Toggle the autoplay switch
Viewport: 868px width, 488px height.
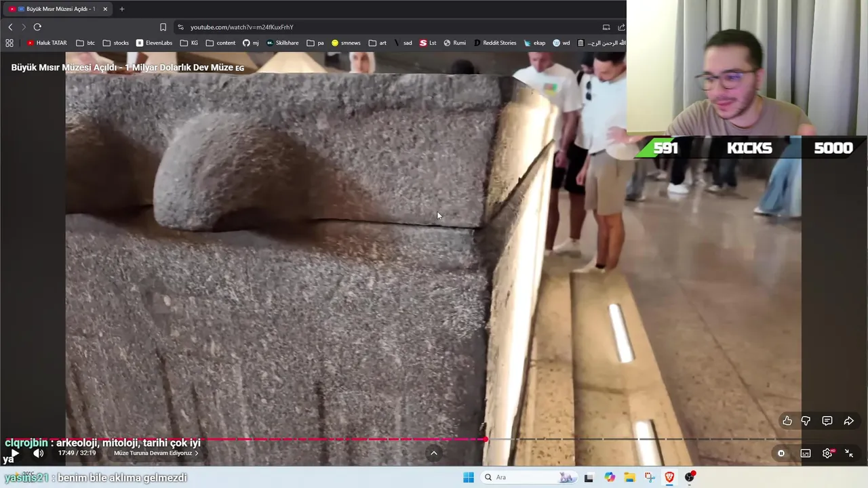[x=781, y=453]
